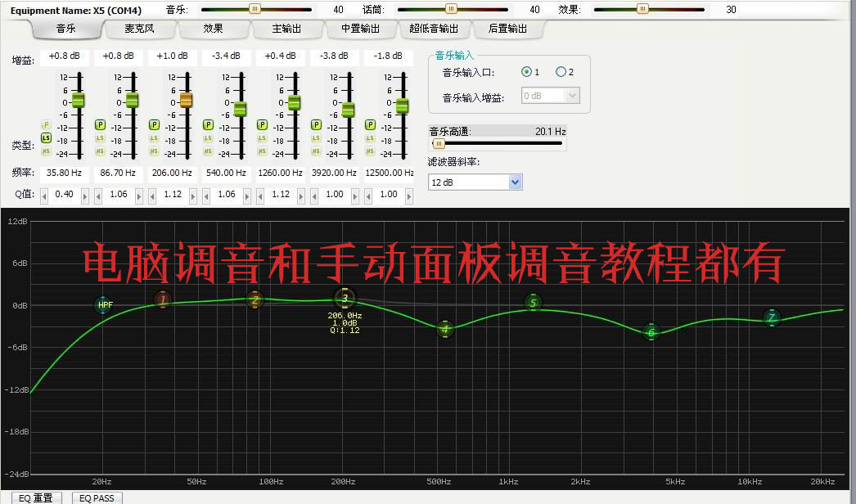Click the P filter icon on band 5
The width and height of the screenshot is (856, 504).
click(x=261, y=124)
